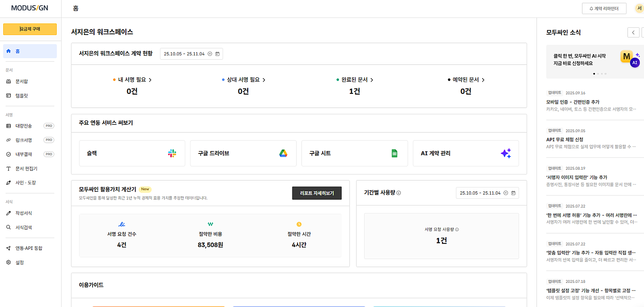Image resolution: width=644 pixels, height=307 pixels.
Task: Edit the contract status date range field
Action: (192, 54)
